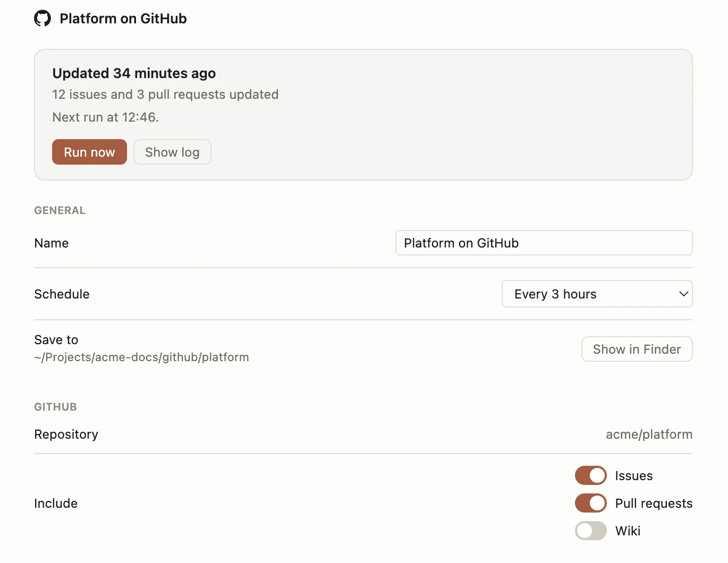Click the Name row label
Viewport: 728px width, 563px height.
[51, 243]
